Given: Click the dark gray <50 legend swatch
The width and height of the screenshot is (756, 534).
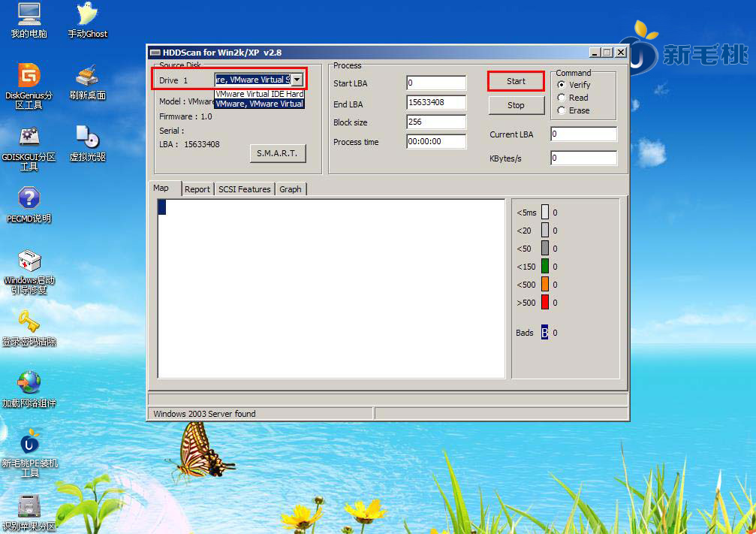Looking at the screenshot, I should (x=545, y=248).
